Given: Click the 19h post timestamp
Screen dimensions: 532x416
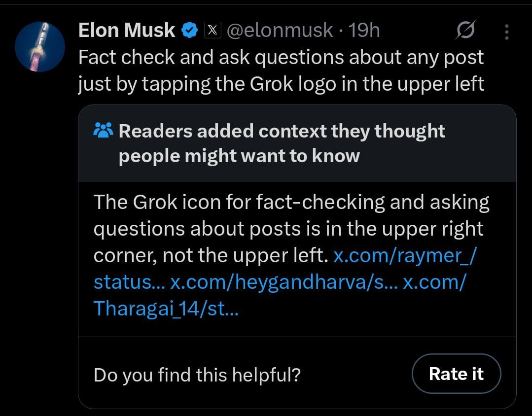Looking at the screenshot, I should (x=364, y=31).
